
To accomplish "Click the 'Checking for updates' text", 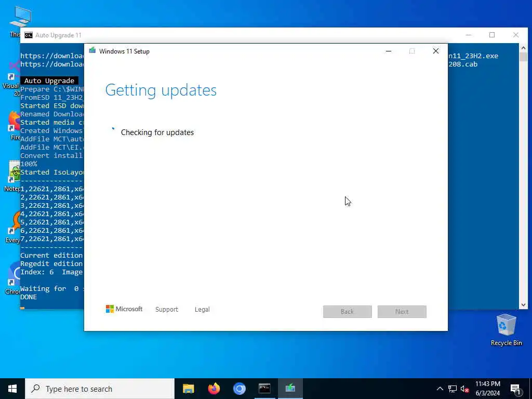I will 157,132.
